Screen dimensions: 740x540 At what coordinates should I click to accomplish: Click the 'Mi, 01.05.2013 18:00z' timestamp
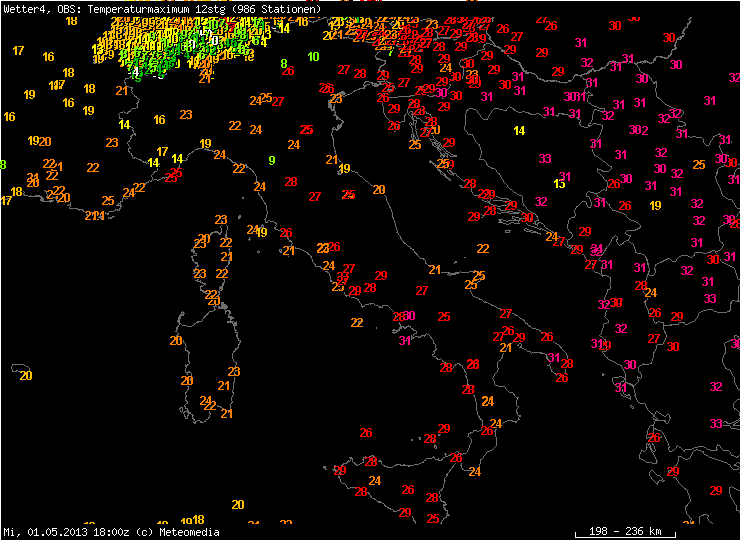click(67, 532)
